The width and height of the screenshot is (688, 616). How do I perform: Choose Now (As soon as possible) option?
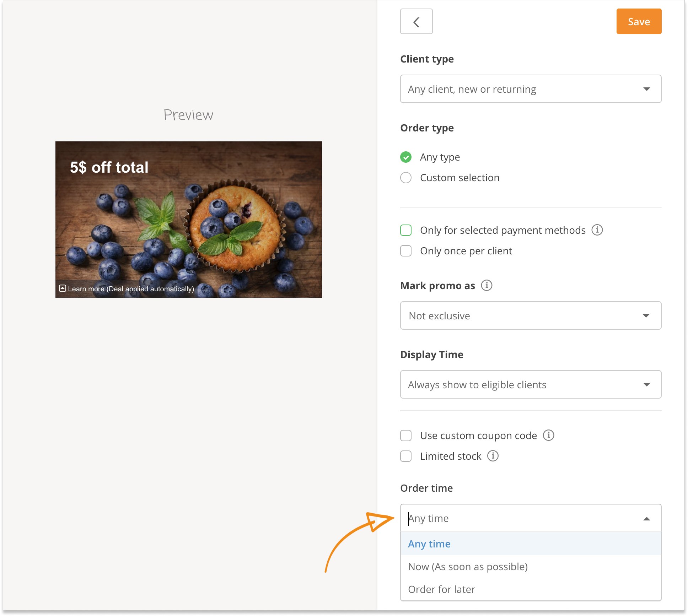(468, 567)
